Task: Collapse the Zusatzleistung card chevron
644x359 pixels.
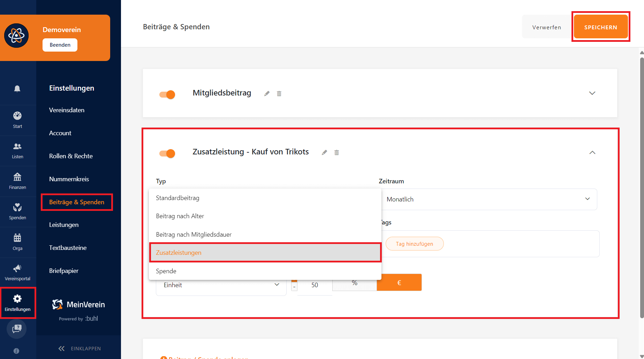Action: pyautogui.click(x=592, y=152)
